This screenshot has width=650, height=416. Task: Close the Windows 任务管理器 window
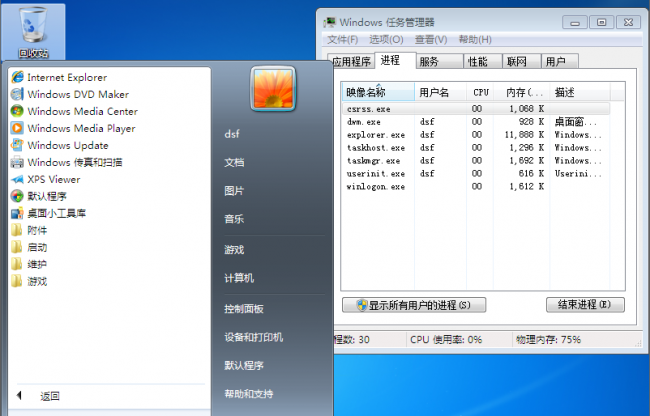point(628,22)
